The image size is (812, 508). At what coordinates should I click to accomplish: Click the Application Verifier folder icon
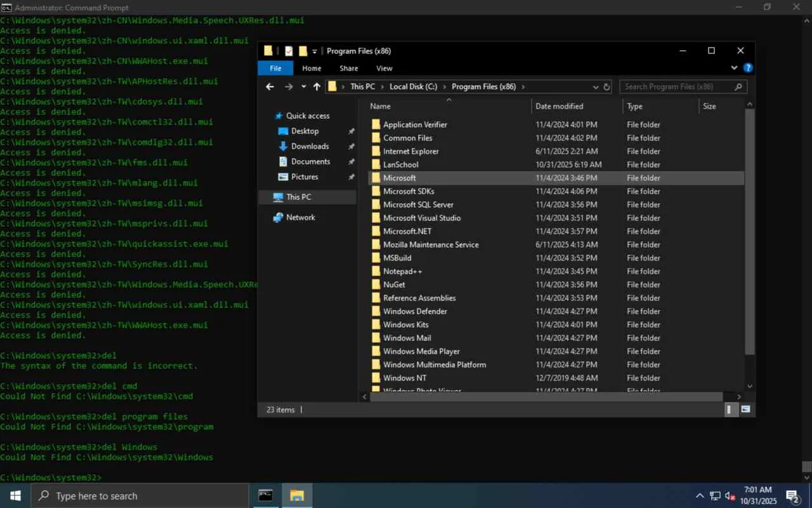(x=376, y=124)
